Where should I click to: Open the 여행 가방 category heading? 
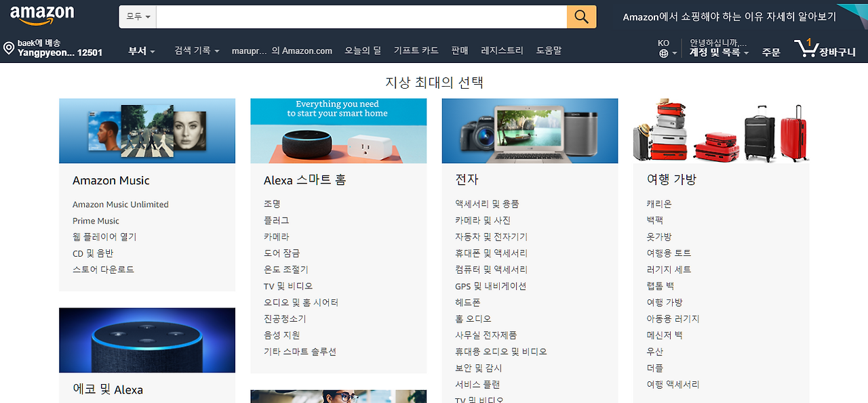[x=671, y=180]
